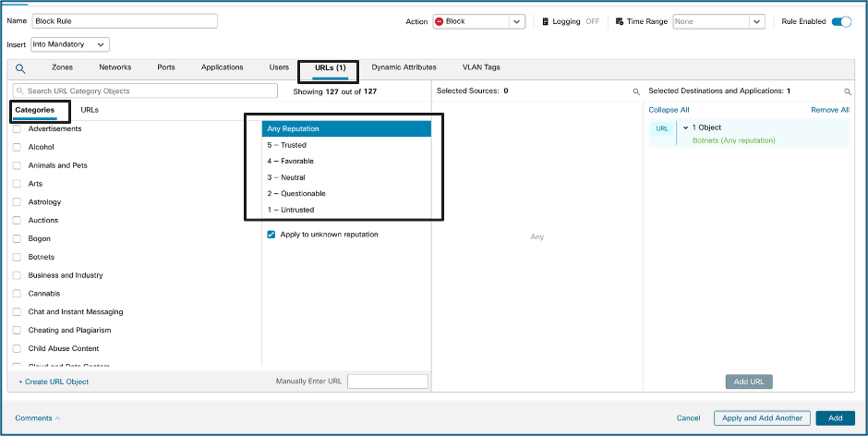Open the Action Block dropdown
Image resolution: width=868 pixels, height=436 pixels.
coord(479,21)
